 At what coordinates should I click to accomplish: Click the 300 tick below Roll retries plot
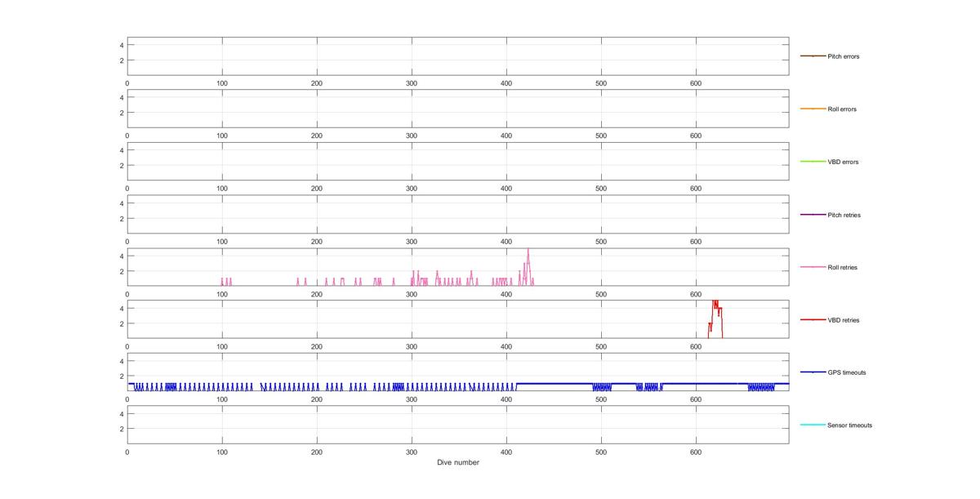[x=412, y=294]
